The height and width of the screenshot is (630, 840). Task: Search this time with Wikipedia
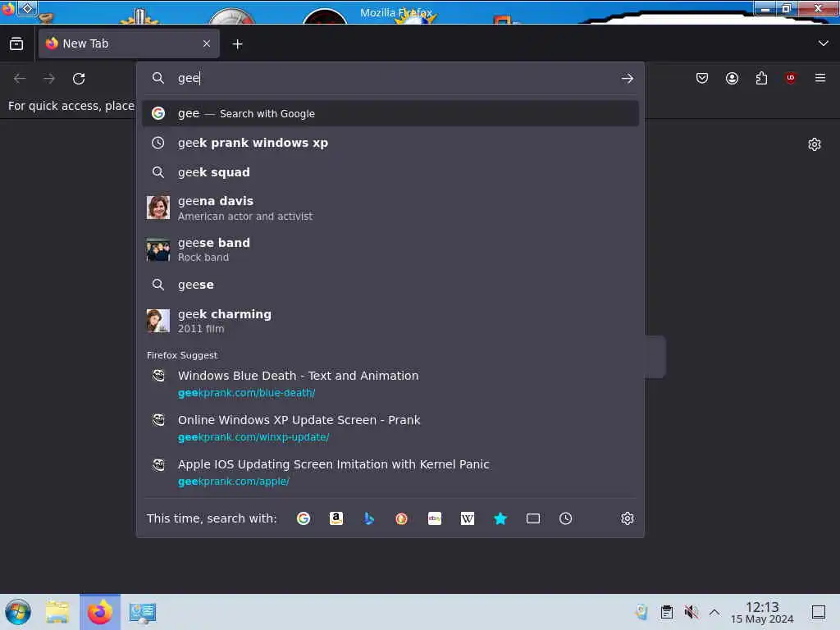pos(467,518)
